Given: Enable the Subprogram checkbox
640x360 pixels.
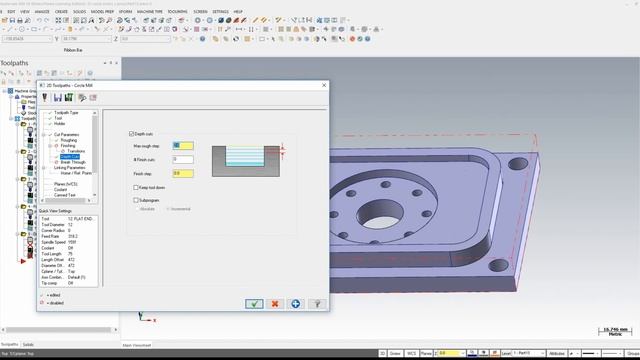Looking at the screenshot, I should (136, 200).
